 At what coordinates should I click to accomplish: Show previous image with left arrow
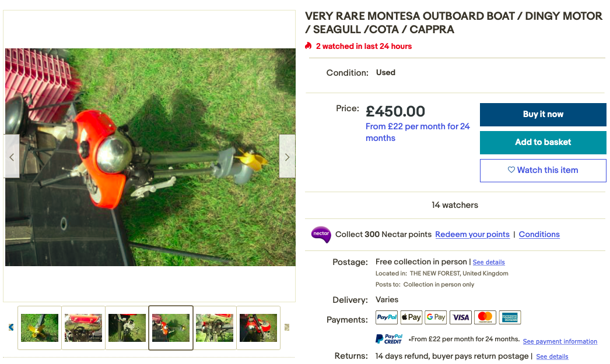point(12,157)
